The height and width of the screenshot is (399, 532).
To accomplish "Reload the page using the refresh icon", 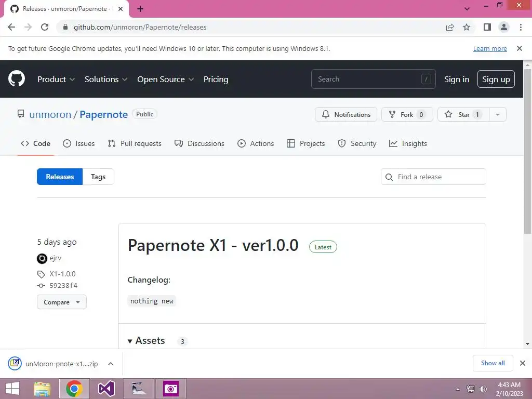I will [x=45, y=27].
